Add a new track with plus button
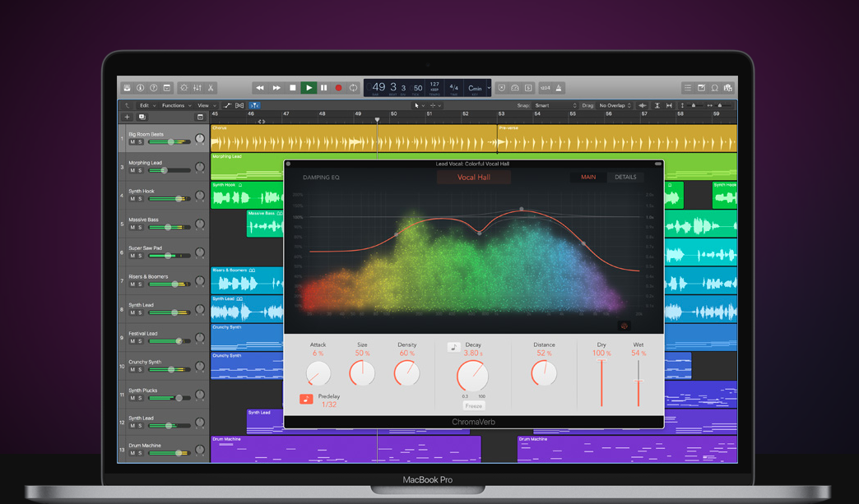 (127, 117)
